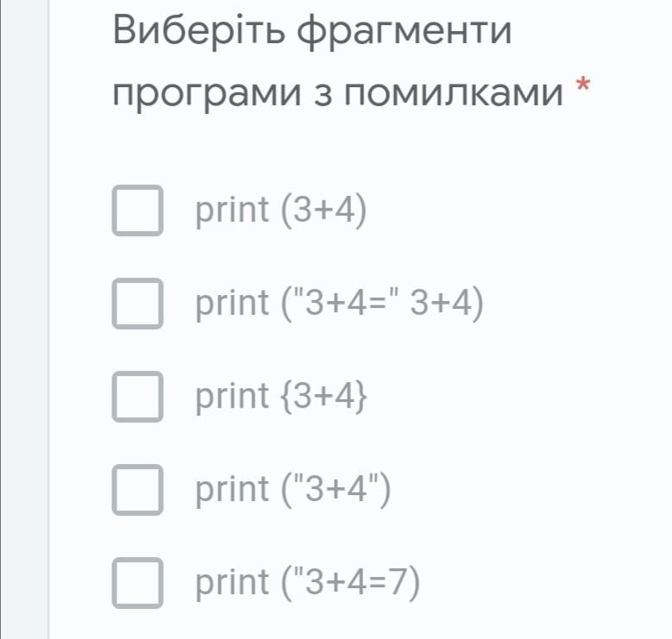Enable the print ("3+4") checkbox
The width and height of the screenshot is (672, 639).
point(136,490)
